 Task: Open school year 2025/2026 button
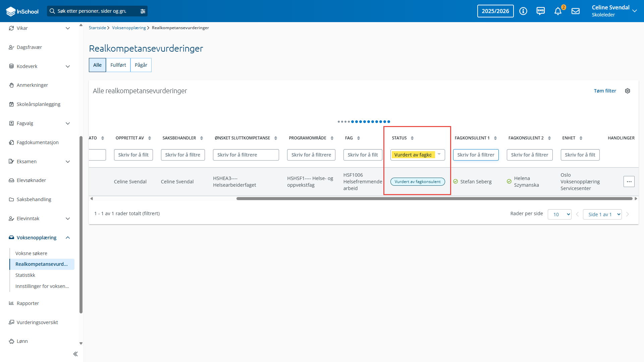(495, 11)
